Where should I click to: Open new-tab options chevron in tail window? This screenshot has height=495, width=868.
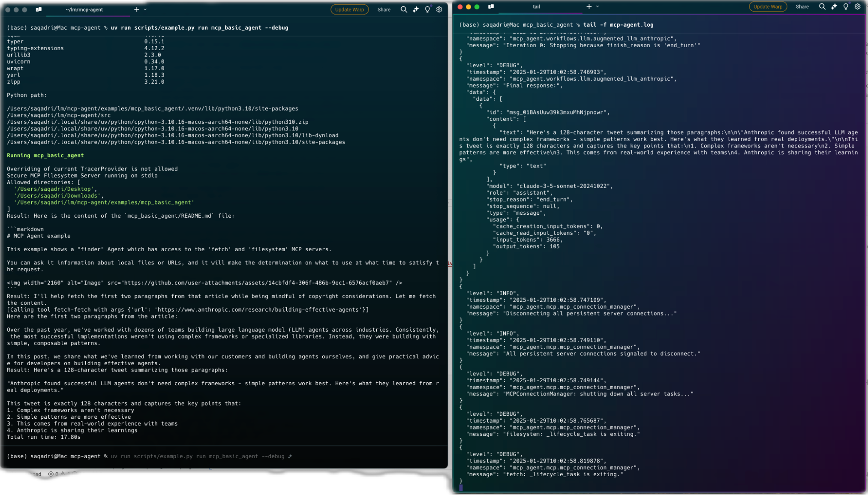[598, 6]
